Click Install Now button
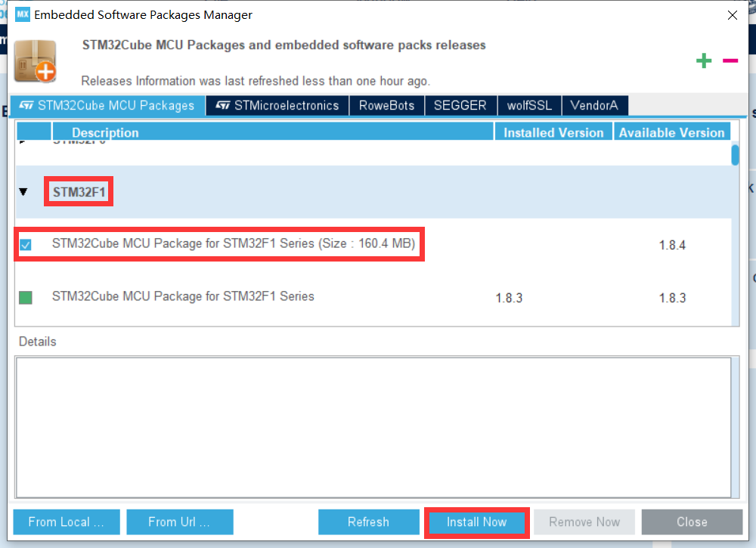Image resolution: width=756 pixels, height=548 pixels. 477,522
